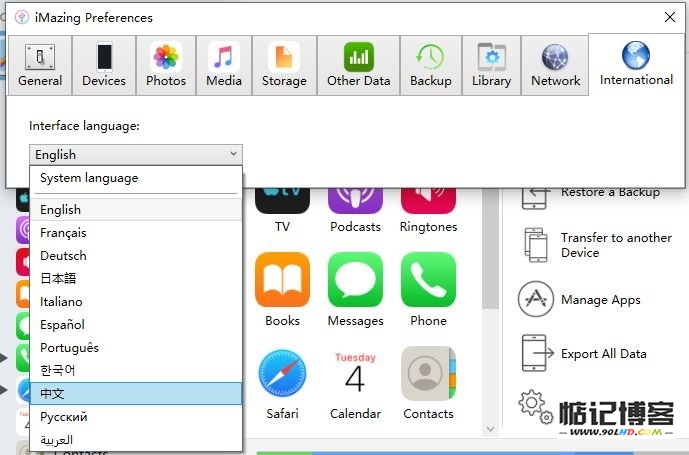Select Italiano in the language list
The width and height of the screenshot is (689, 455).
(136, 302)
